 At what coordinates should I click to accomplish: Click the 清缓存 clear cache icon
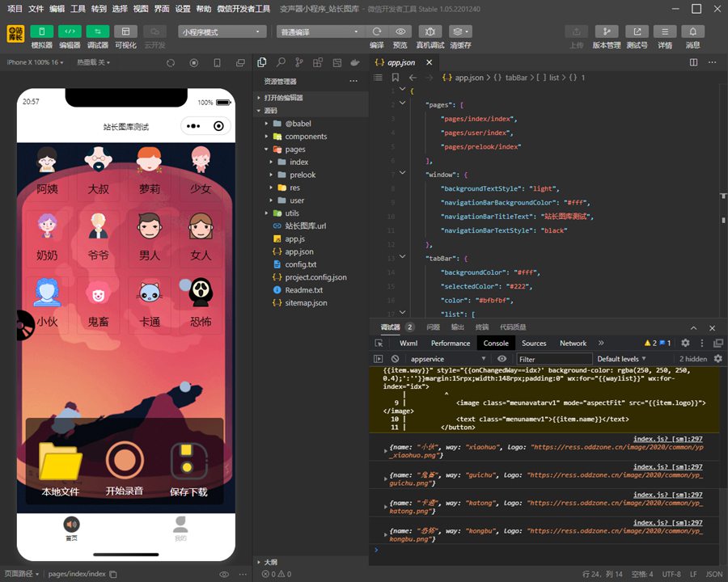click(x=460, y=32)
